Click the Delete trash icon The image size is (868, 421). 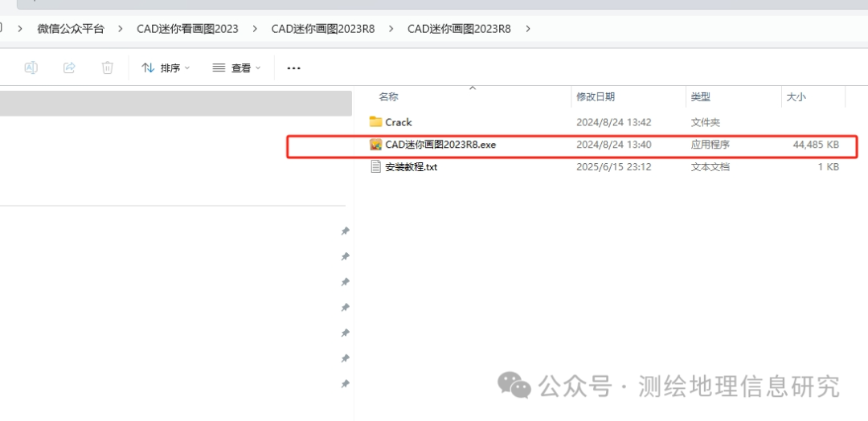(x=108, y=68)
